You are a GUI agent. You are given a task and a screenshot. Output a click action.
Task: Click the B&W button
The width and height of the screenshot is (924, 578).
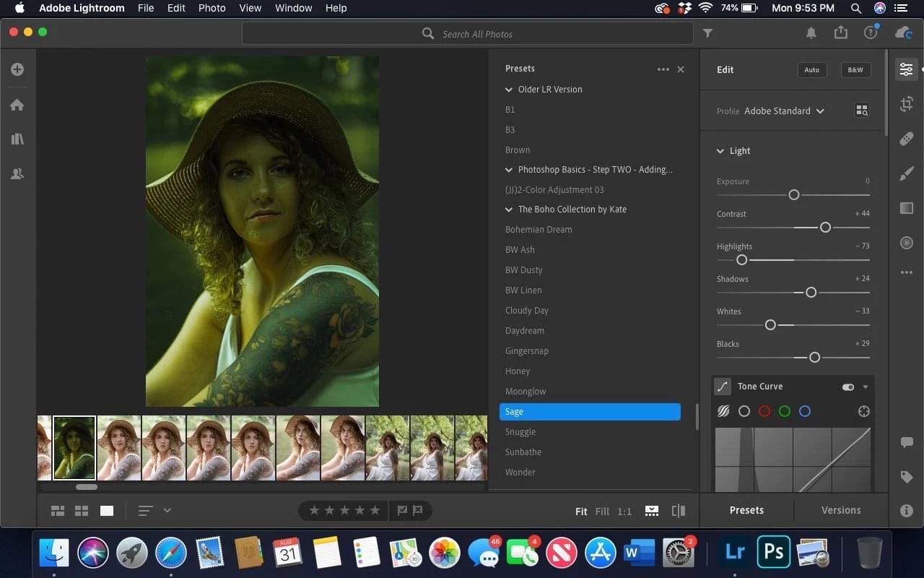click(x=855, y=70)
